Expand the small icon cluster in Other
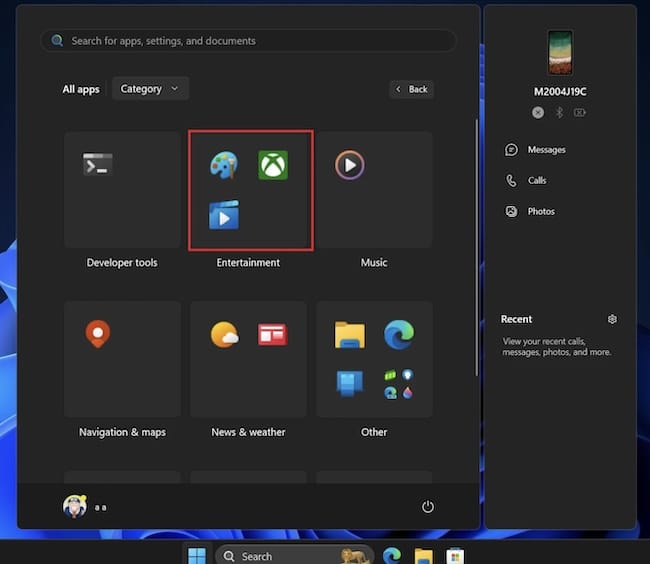 (x=399, y=384)
